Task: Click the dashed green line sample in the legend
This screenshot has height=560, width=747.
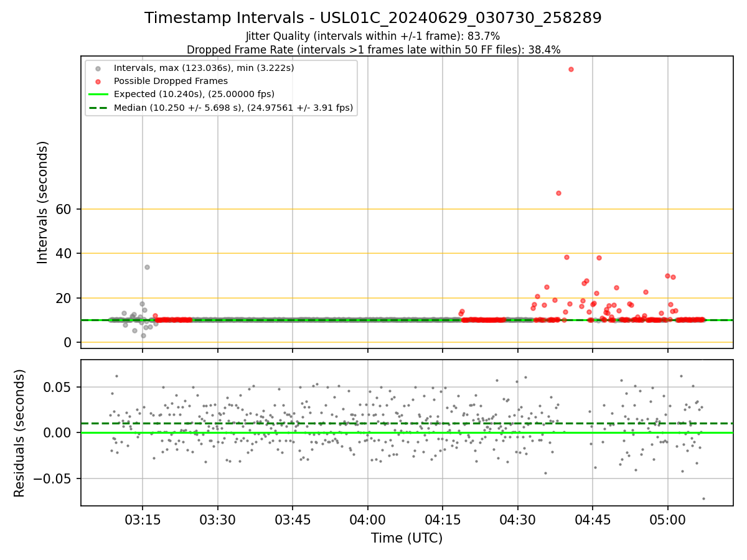Action: [98, 108]
